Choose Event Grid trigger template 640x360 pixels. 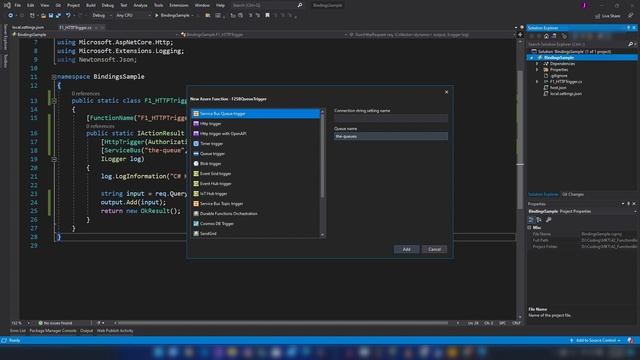tap(256, 173)
